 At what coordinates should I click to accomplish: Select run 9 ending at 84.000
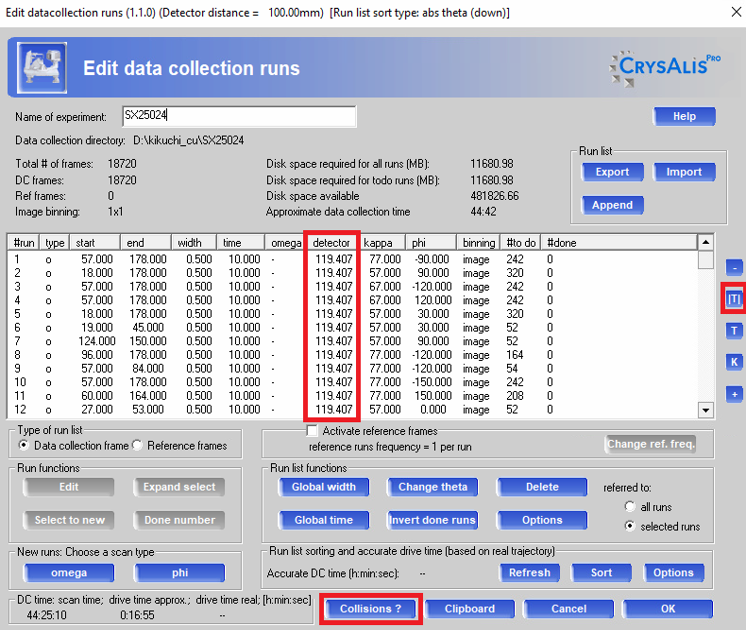pos(352,368)
